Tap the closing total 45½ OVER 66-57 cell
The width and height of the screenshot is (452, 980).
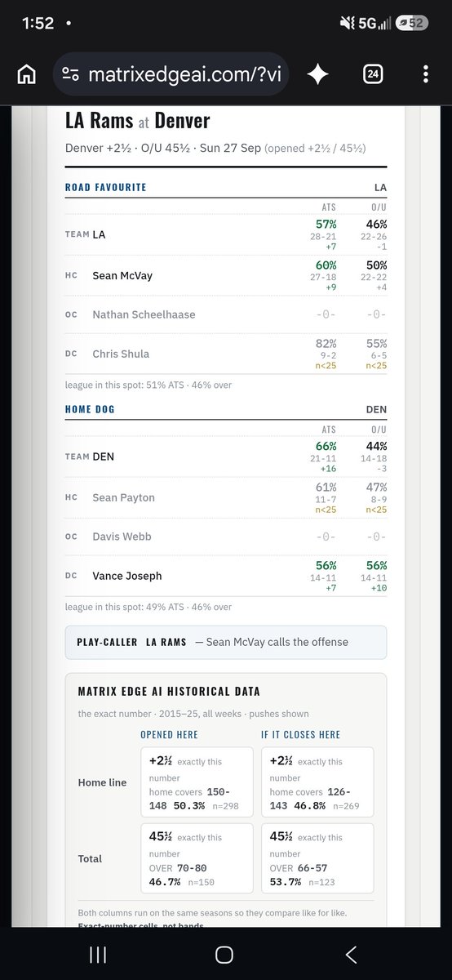[x=317, y=858]
